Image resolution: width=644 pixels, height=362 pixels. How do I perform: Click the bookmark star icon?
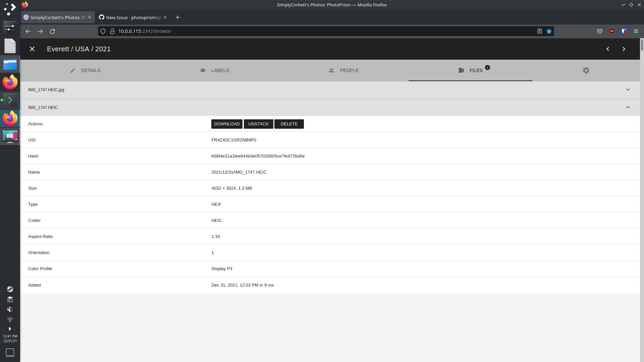coord(549,31)
